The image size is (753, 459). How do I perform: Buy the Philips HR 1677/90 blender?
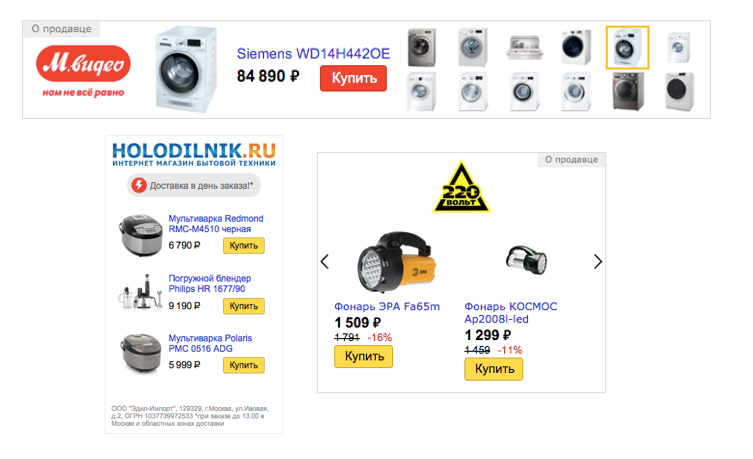click(243, 306)
